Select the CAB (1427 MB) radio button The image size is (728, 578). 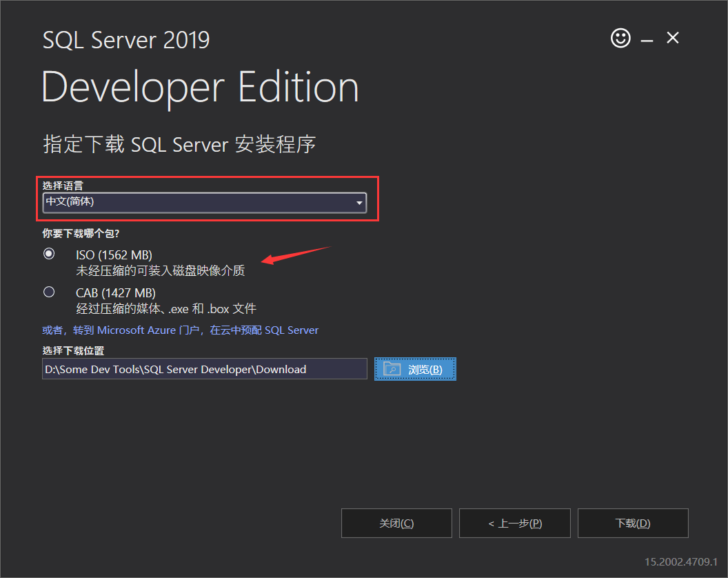(48, 291)
